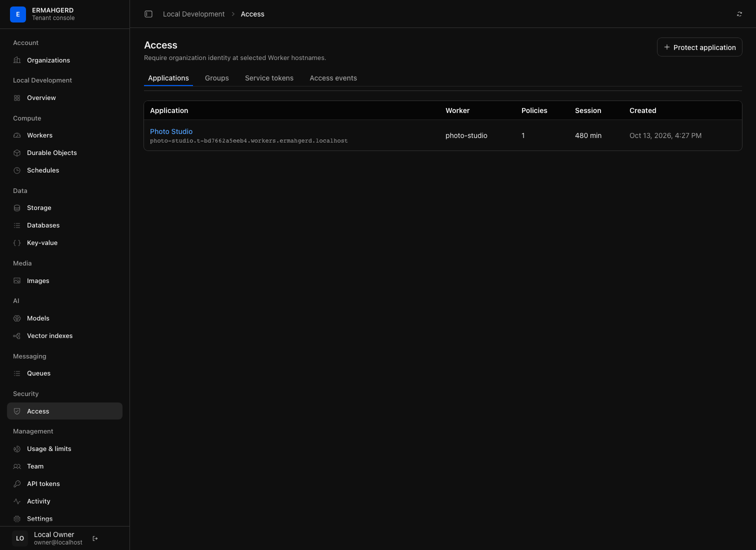Viewport: 756px width, 550px height.
Task: Open Settings in the sidebar
Action: (x=64, y=519)
